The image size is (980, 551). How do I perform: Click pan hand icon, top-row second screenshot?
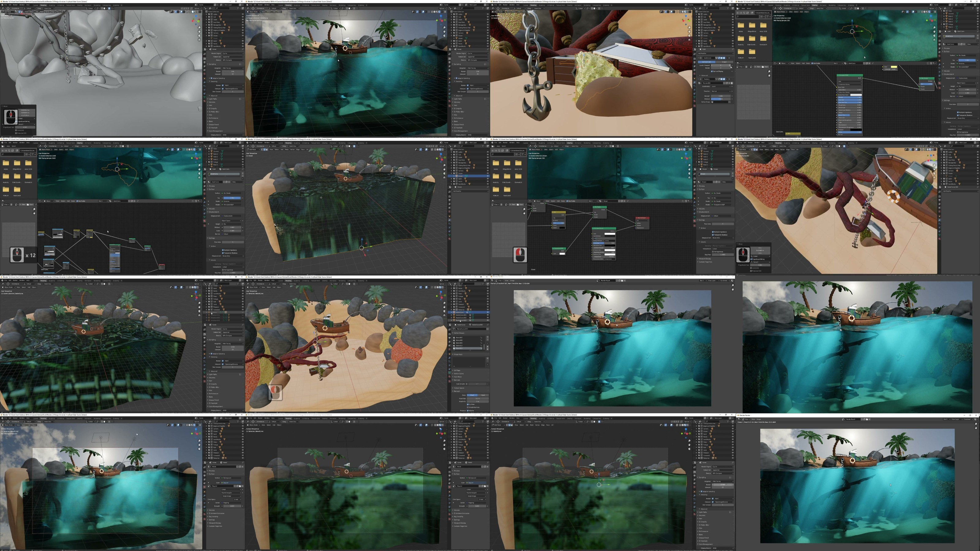click(444, 32)
